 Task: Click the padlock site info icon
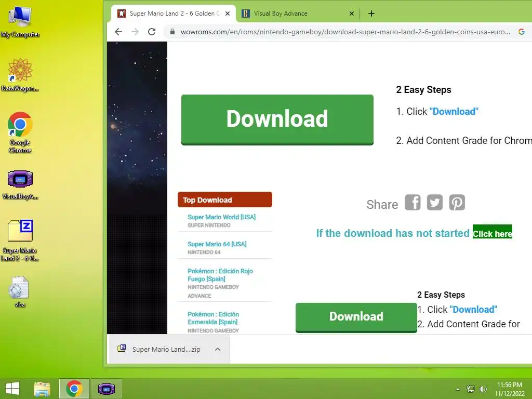click(x=172, y=32)
